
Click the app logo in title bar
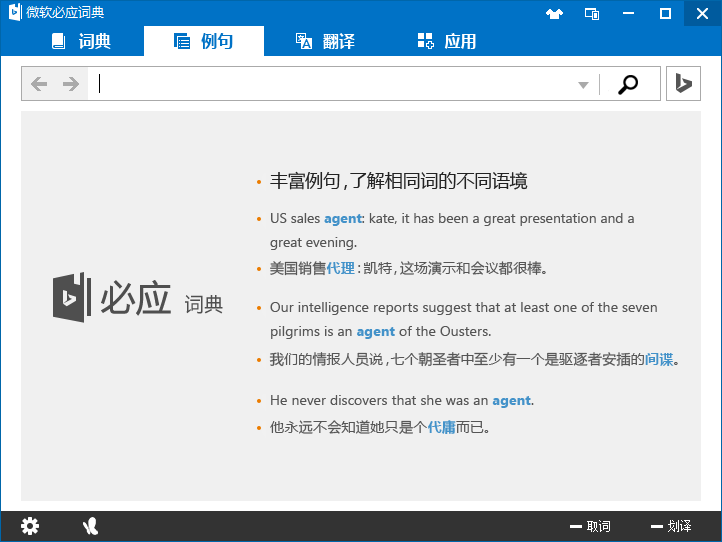(15, 12)
